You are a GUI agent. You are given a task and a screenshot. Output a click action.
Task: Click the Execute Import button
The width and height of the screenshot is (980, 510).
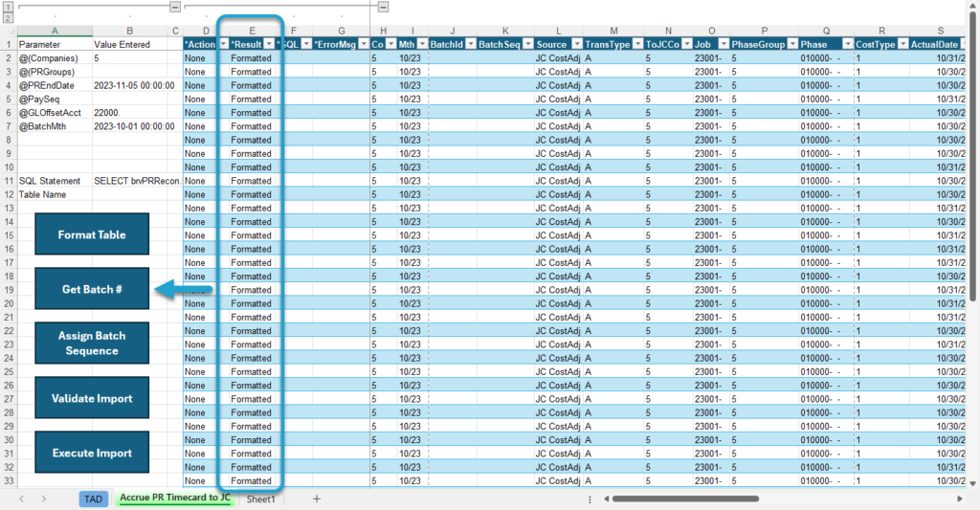coord(92,453)
